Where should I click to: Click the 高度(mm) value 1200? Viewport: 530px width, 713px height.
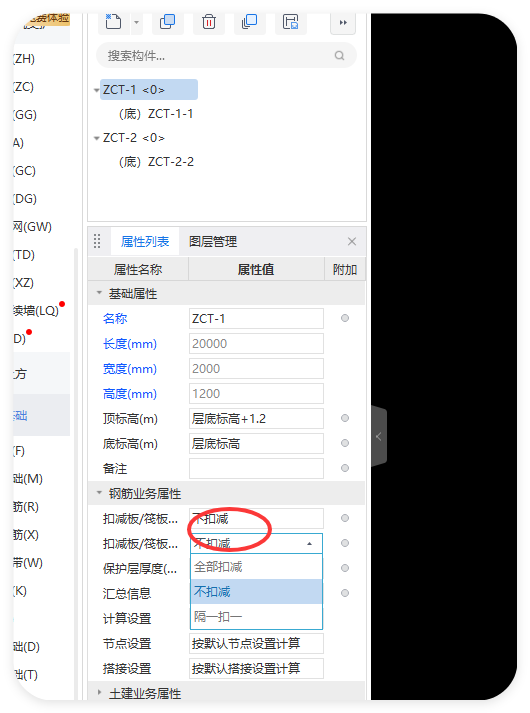256,393
